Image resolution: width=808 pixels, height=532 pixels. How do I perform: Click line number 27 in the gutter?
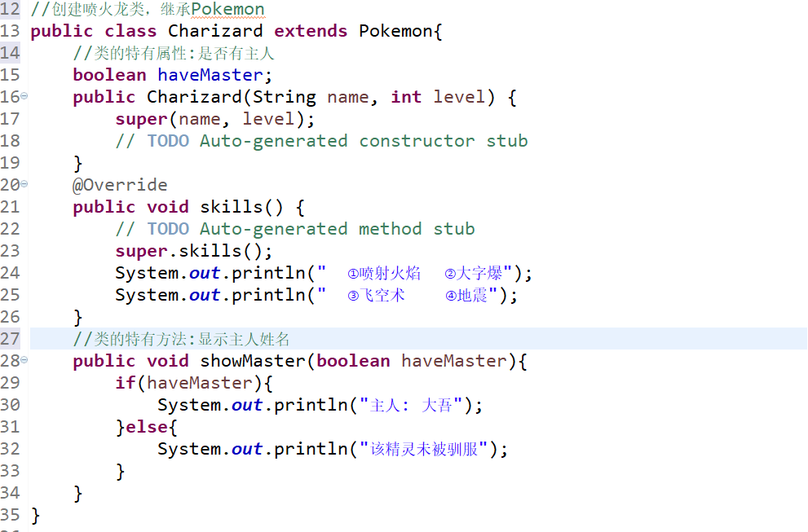[11, 339]
